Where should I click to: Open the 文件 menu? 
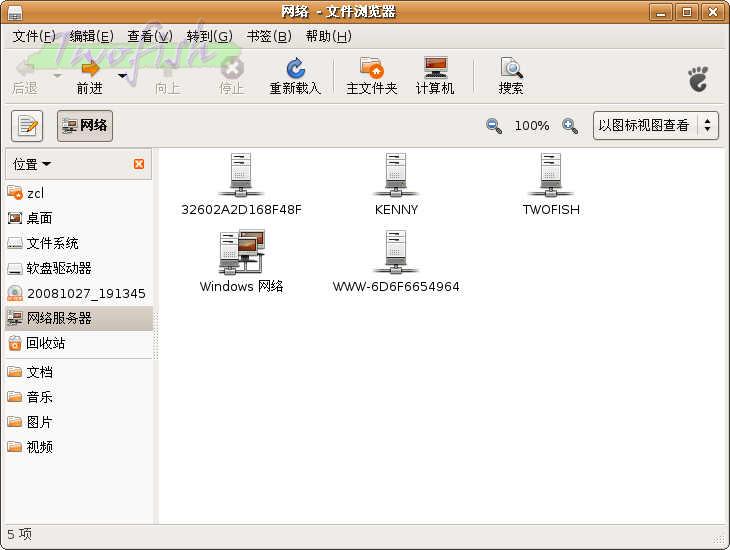point(34,36)
